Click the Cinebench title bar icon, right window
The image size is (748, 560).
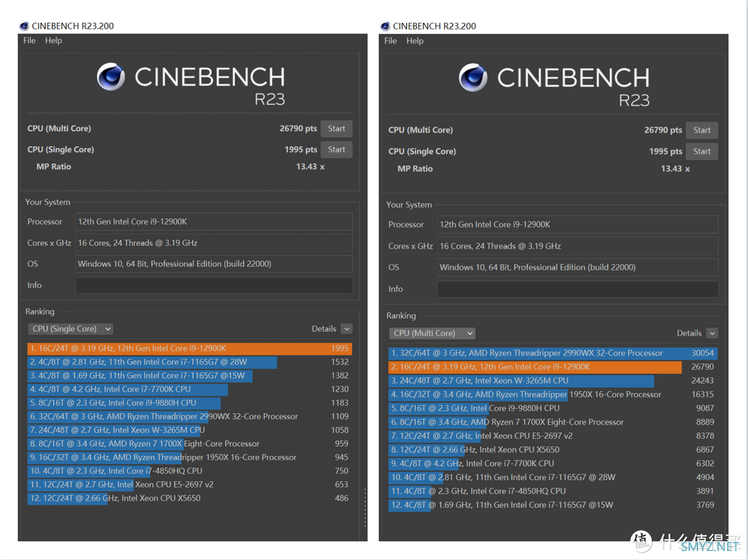[385, 26]
